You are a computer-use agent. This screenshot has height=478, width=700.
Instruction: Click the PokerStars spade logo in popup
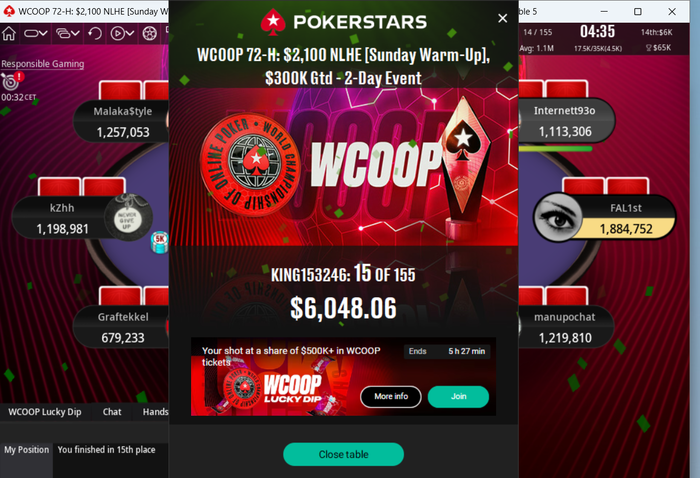[x=273, y=22]
